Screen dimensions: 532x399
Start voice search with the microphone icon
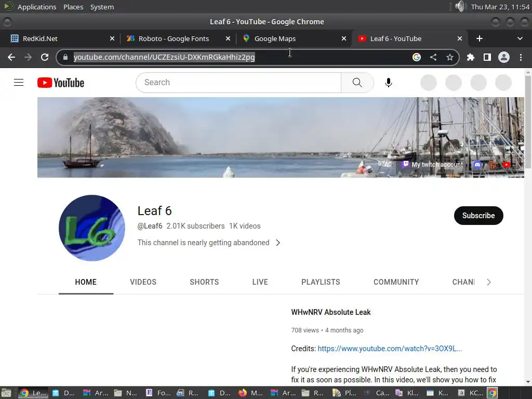click(389, 83)
